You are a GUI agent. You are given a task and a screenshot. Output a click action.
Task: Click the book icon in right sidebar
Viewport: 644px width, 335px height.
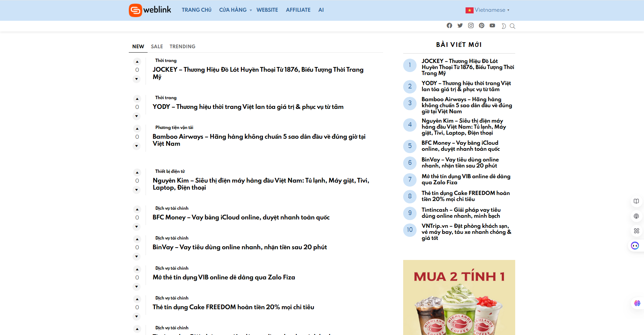tap(636, 201)
